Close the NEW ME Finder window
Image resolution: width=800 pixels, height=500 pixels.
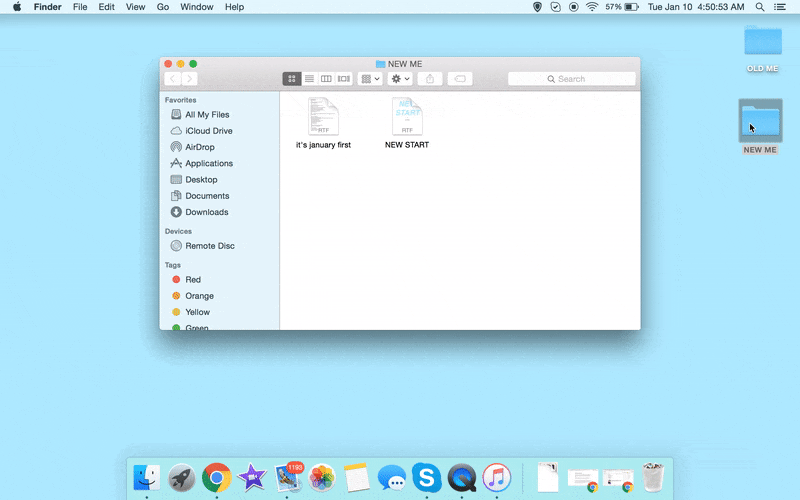(168, 64)
